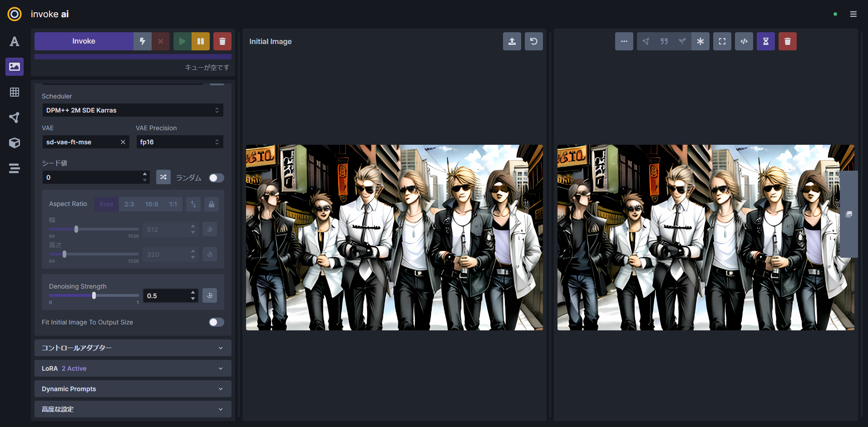View the image metadata JSON
This screenshot has width=868, height=427.
[x=744, y=41]
